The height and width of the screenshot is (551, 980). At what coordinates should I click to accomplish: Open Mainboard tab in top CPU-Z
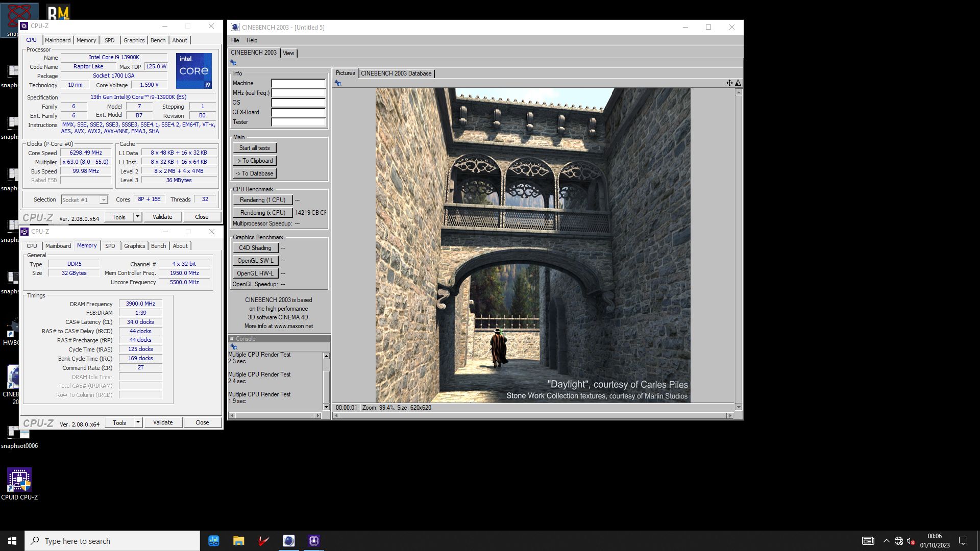[58, 40]
